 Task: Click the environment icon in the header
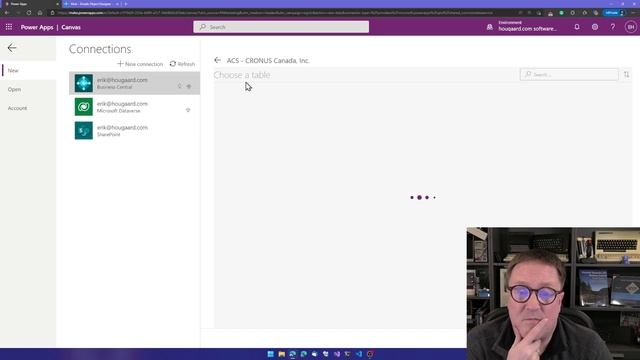489,27
